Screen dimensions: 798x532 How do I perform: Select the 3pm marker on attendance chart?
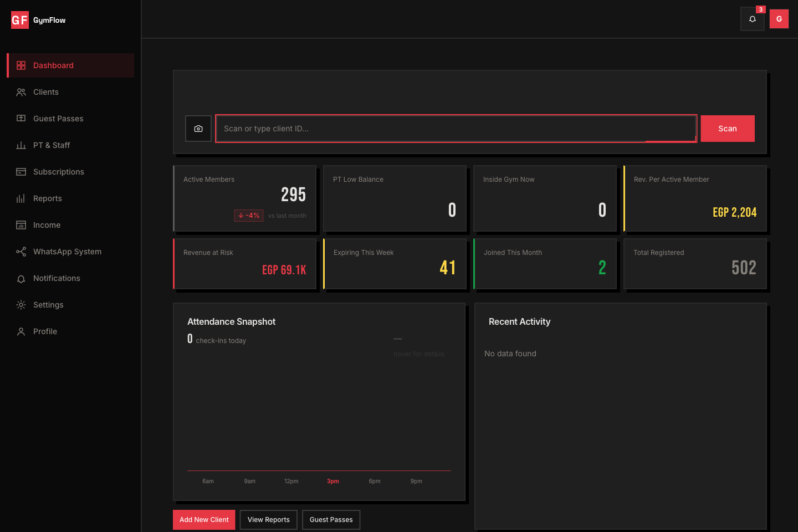coord(333,481)
